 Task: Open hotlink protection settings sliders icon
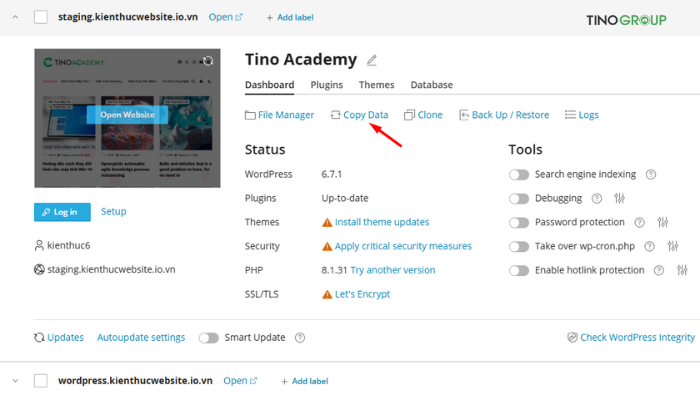click(x=682, y=270)
